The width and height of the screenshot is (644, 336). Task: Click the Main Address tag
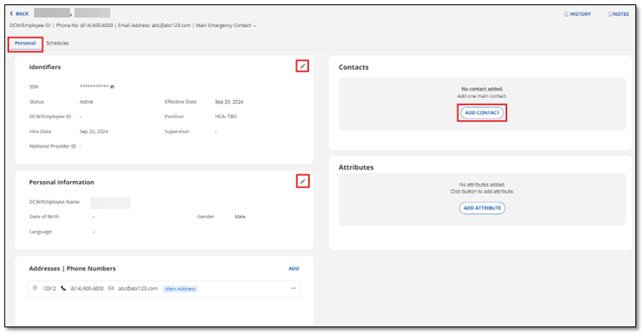(x=180, y=289)
